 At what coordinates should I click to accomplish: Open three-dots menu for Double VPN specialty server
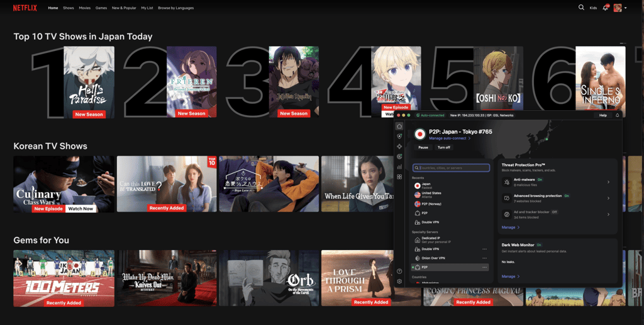(x=484, y=249)
